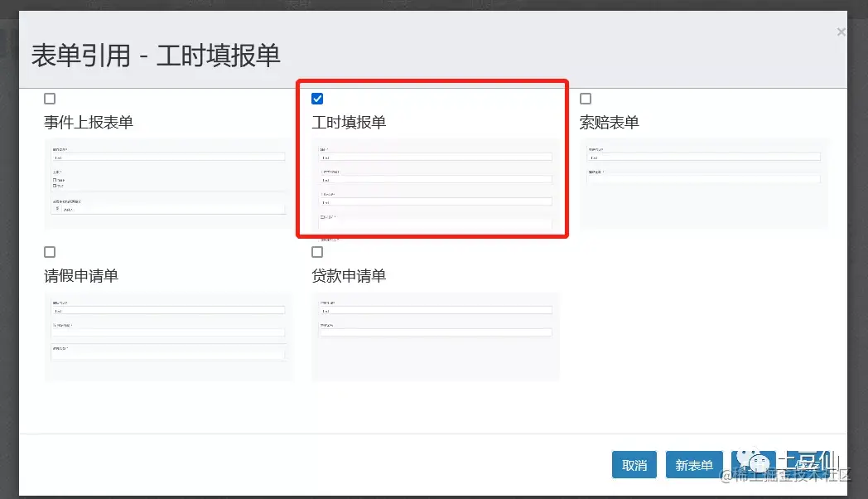The height and width of the screenshot is (499, 868).
Task: Open the 请假申请单 preview thumbnail
Action: click(168, 336)
